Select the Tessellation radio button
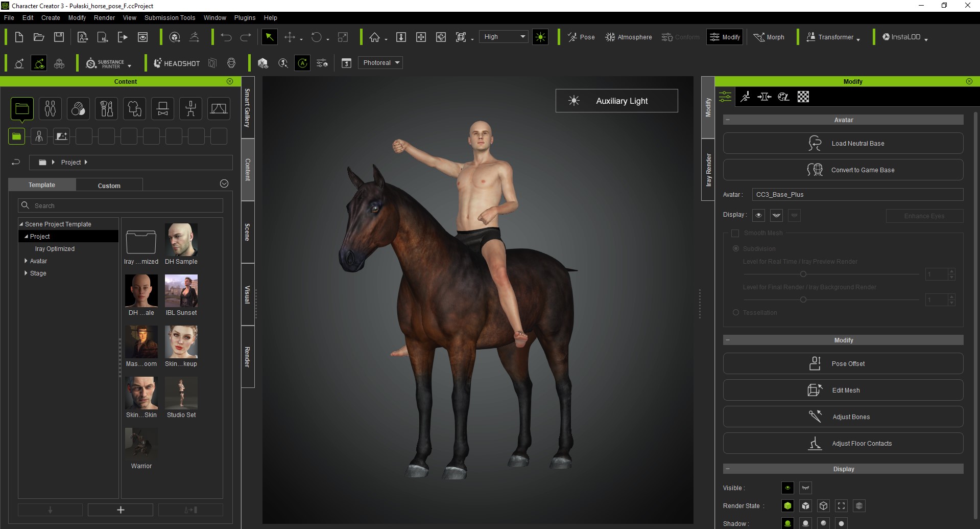 coord(736,312)
